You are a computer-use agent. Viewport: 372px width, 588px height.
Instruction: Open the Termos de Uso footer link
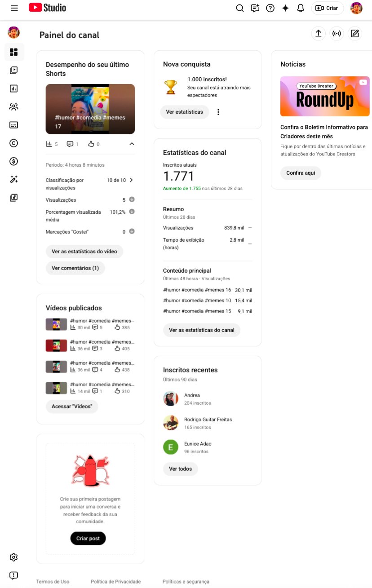pos(53,582)
